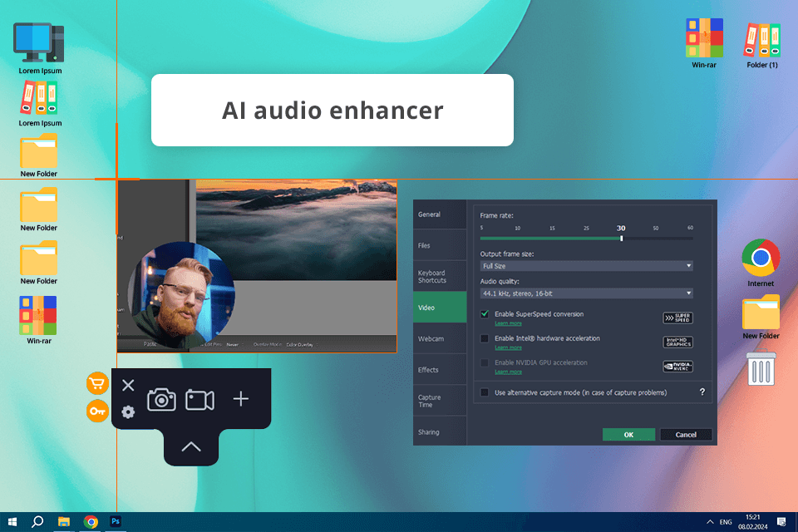Open the Folder (1) desktop icon
Screen dimensions: 798x532
(762, 45)
